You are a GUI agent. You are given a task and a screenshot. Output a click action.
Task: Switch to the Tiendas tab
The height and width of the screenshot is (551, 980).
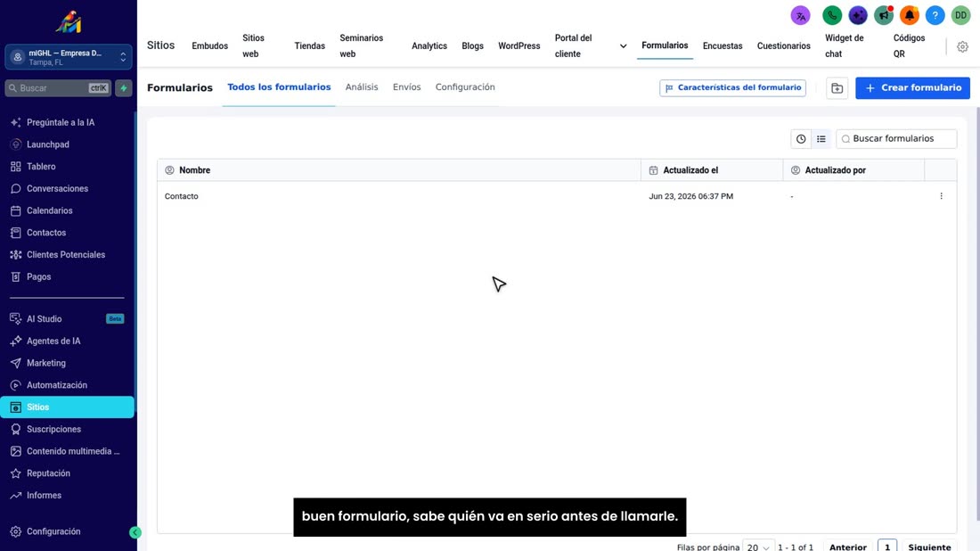309,46
